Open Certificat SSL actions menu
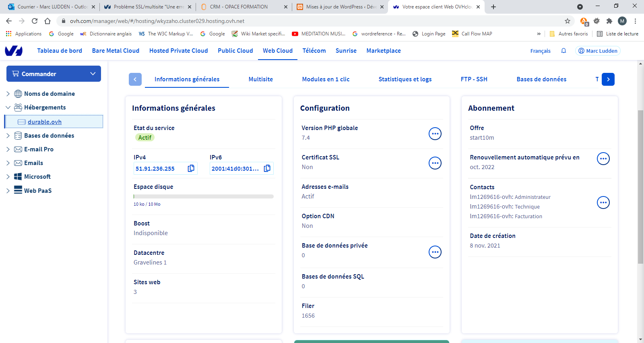Screen dimensions: 644x343 [435, 163]
